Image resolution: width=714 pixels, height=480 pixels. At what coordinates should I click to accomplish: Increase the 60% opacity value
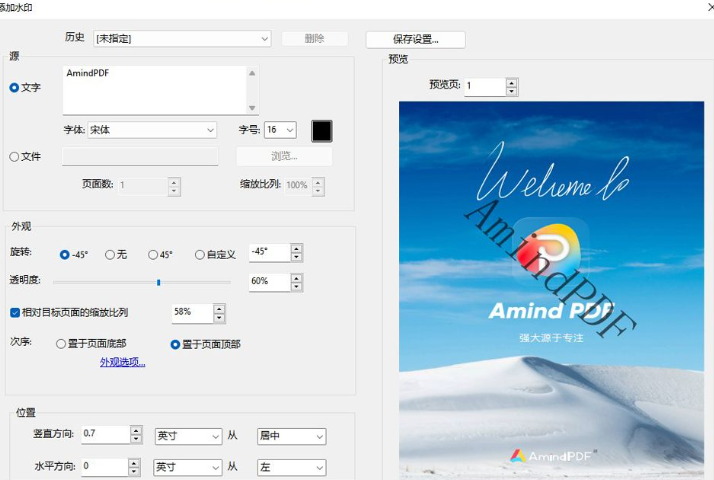coord(296,278)
